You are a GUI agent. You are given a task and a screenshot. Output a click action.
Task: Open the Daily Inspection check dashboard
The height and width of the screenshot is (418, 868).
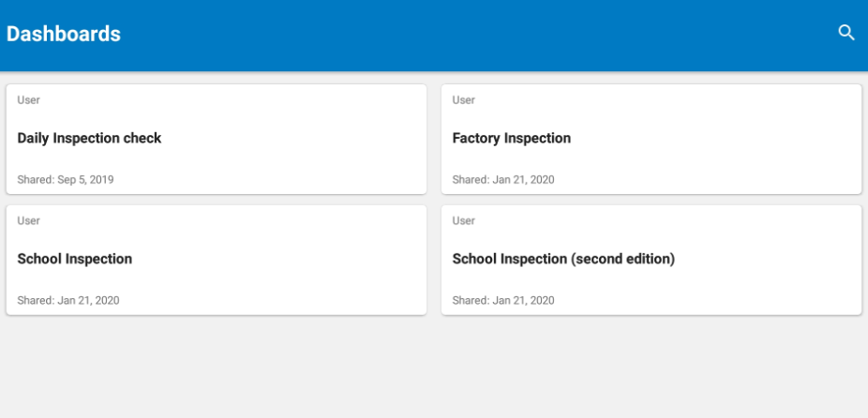(x=89, y=138)
